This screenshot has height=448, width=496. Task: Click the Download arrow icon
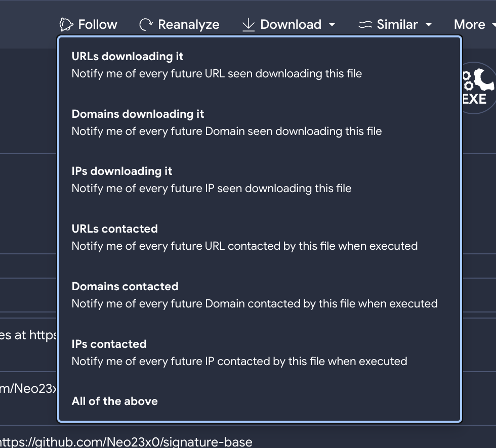coord(248,24)
